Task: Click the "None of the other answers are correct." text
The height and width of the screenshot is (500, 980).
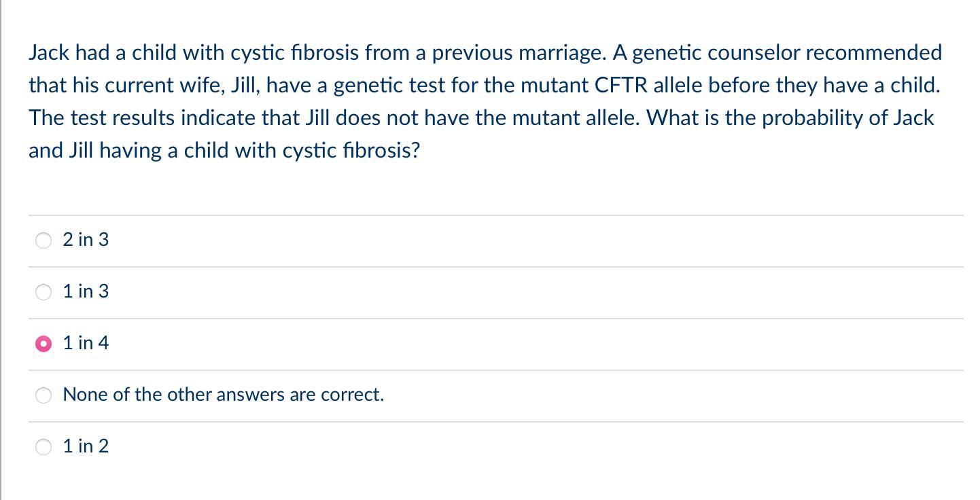Action: coord(223,395)
